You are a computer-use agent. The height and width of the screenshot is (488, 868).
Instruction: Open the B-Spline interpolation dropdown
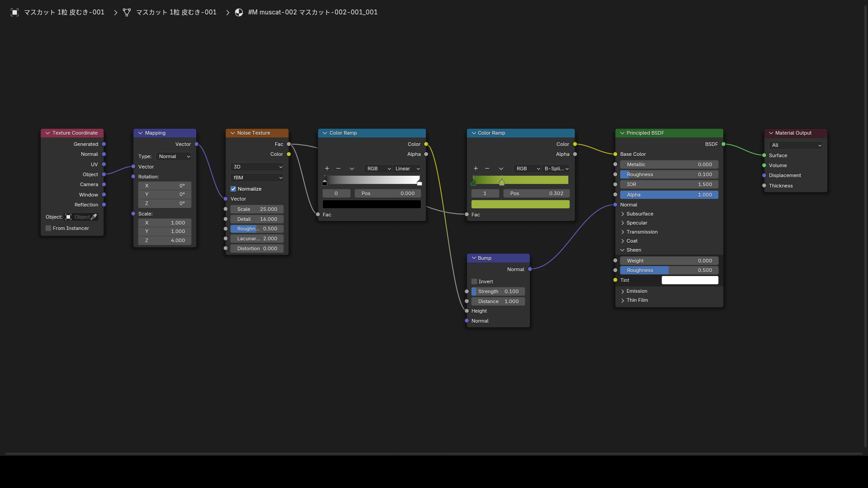click(x=556, y=169)
